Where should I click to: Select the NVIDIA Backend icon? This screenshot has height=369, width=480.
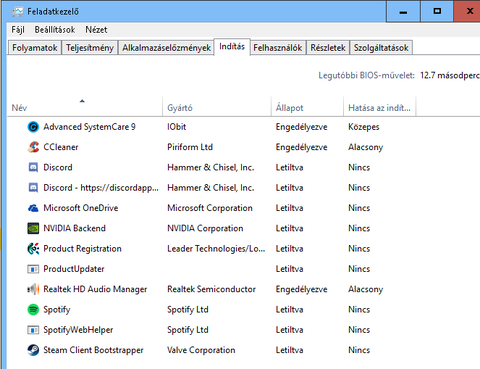(33, 228)
